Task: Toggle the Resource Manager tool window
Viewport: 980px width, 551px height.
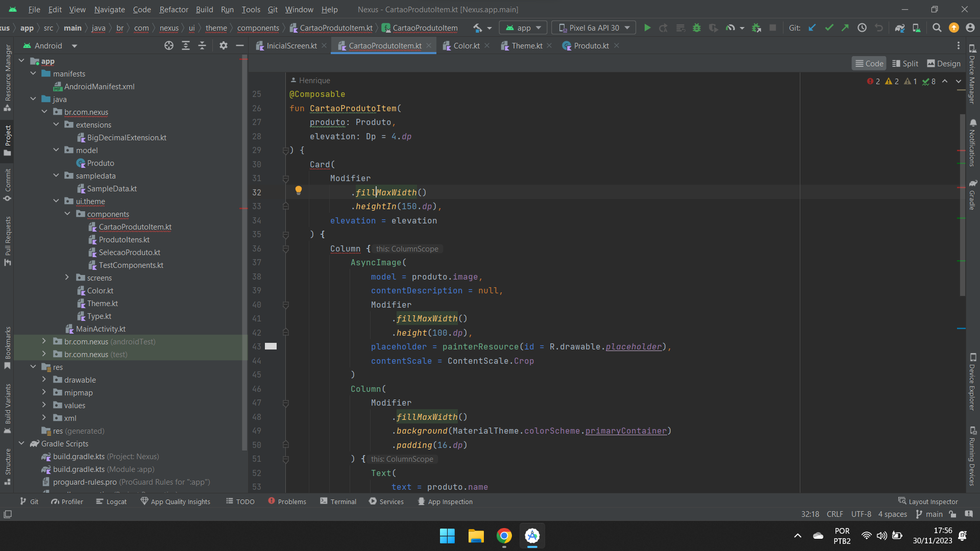Action: tap(8, 78)
